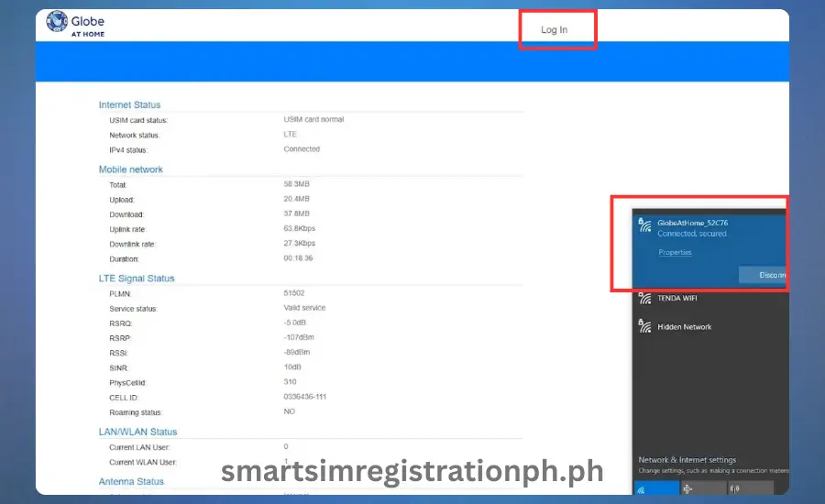Select the RSRP value '-107dBm'
The image size is (825, 504).
pyautogui.click(x=298, y=337)
